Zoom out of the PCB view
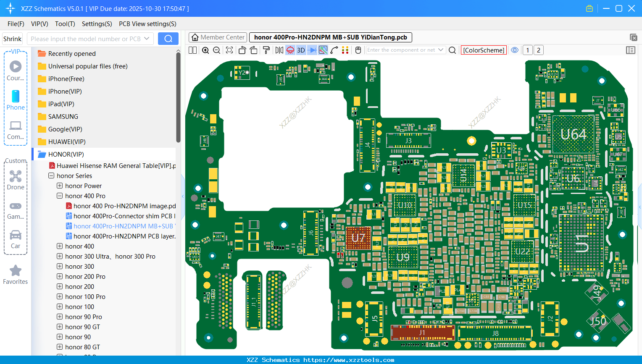The height and width of the screenshot is (364, 642). pos(217,50)
